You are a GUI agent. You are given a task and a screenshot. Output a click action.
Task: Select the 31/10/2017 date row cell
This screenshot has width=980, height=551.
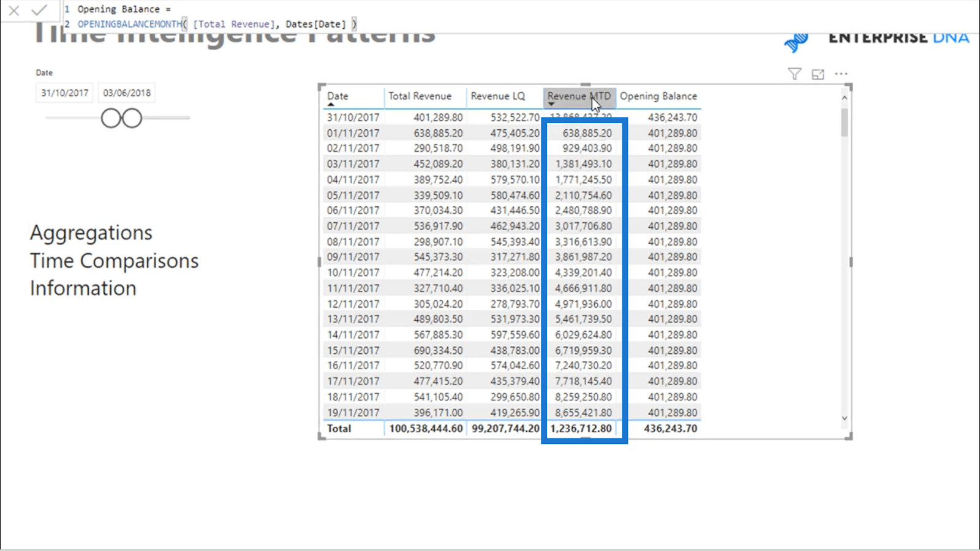click(353, 118)
